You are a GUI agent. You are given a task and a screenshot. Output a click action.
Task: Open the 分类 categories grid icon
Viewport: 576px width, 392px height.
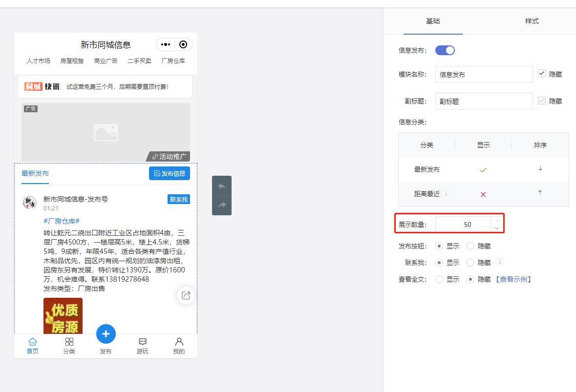(x=69, y=342)
